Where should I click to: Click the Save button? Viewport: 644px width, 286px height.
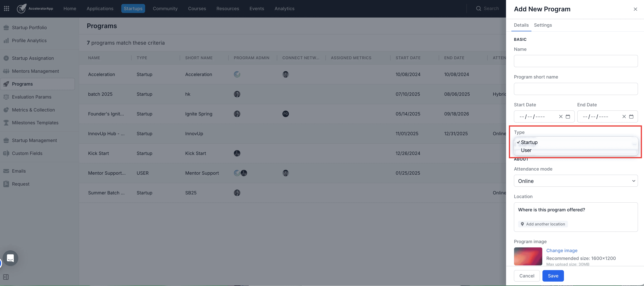click(553, 276)
